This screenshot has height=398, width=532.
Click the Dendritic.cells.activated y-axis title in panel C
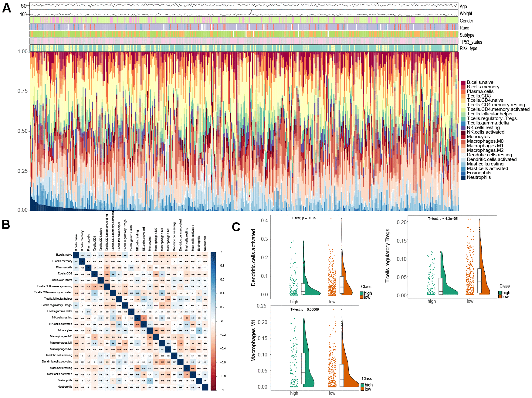[x=253, y=257]
